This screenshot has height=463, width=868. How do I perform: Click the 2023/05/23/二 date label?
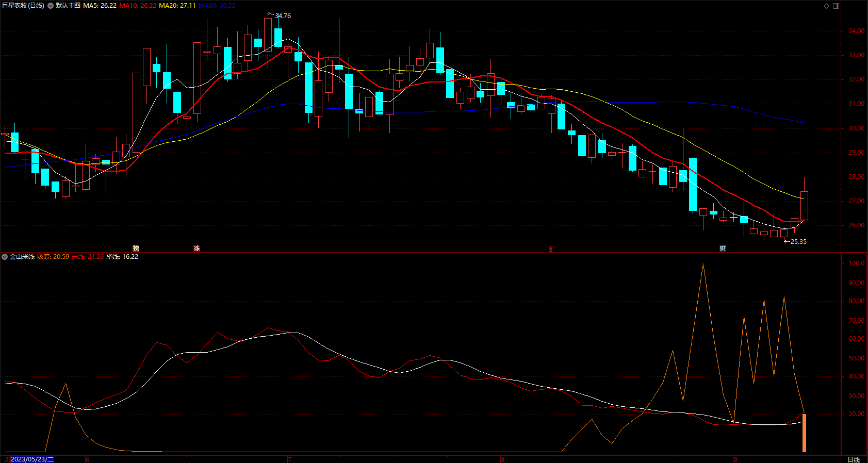(32, 459)
